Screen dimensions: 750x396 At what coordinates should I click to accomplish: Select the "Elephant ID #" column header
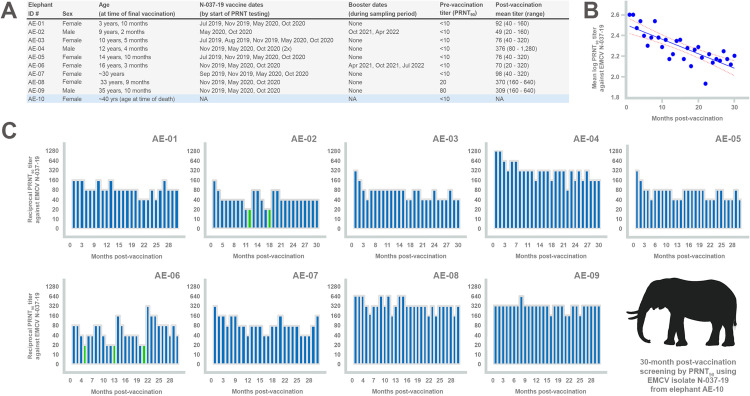click(39, 10)
